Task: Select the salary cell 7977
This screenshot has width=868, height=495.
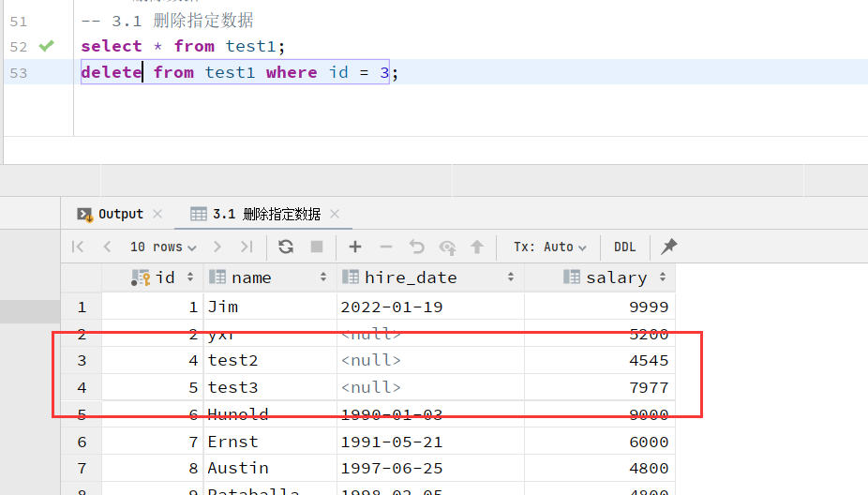Action: tap(600, 387)
